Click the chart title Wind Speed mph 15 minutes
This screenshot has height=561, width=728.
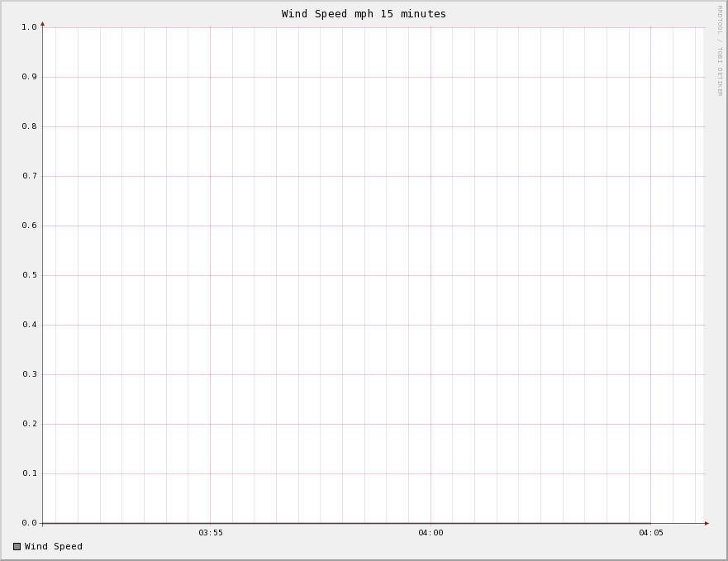(364, 14)
